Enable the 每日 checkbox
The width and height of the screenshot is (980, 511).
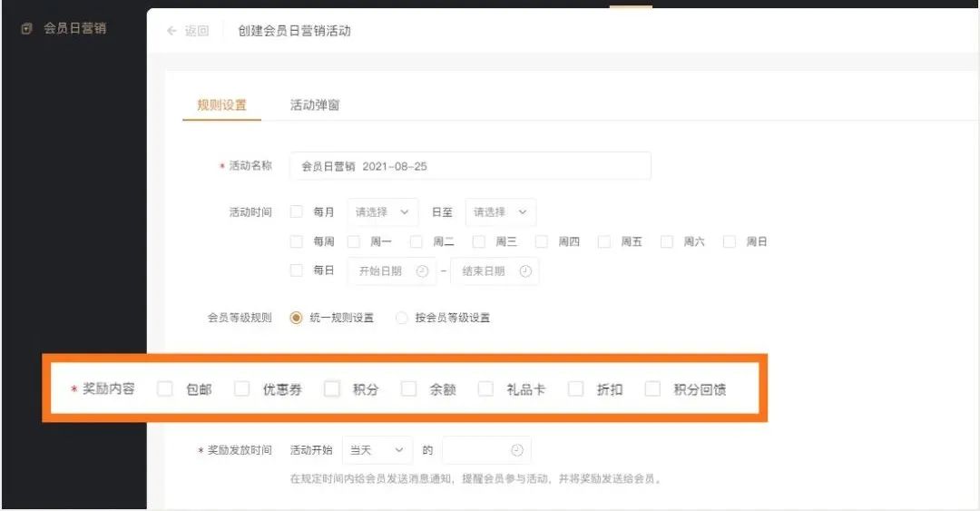296,270
